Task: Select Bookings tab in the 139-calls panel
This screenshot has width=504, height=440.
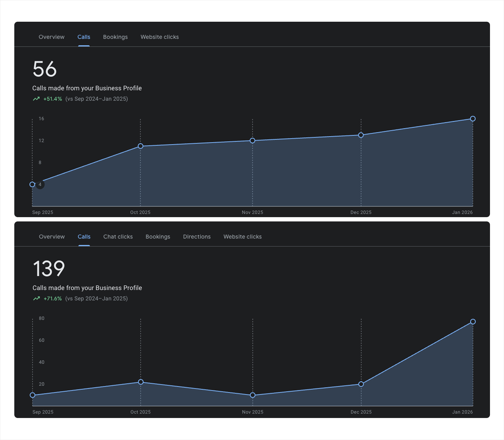Action: click(158, 237)
